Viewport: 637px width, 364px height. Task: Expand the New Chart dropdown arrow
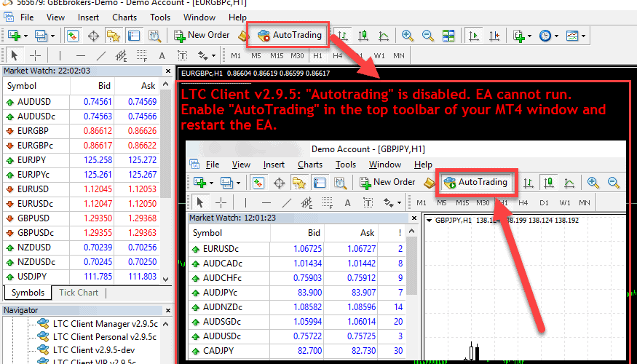tap(25, 36)
